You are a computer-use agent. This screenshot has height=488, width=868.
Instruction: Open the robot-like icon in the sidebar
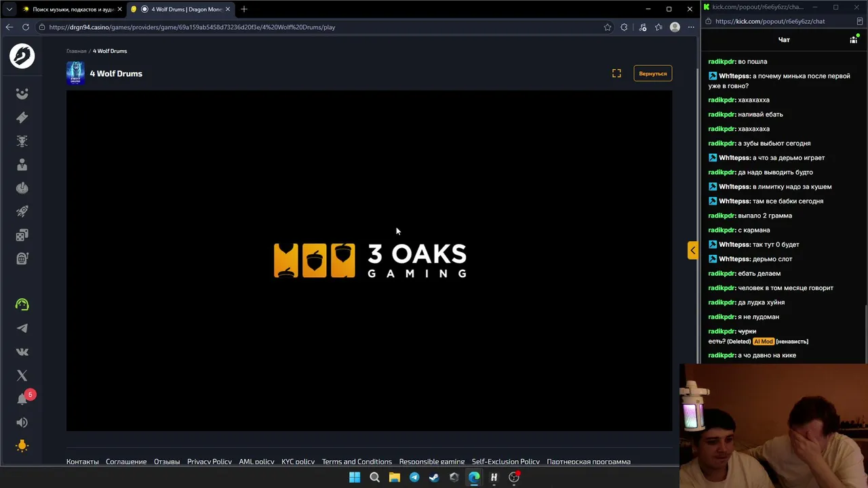[x=22, y=141]
